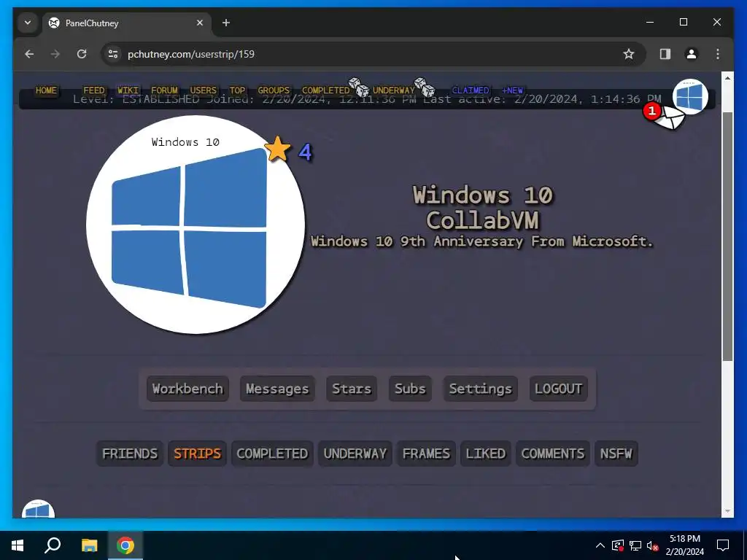The width and height of the screenshot is (747, 560).
Task: Click the blue star count '4'
Action: (x=305, y=152)
